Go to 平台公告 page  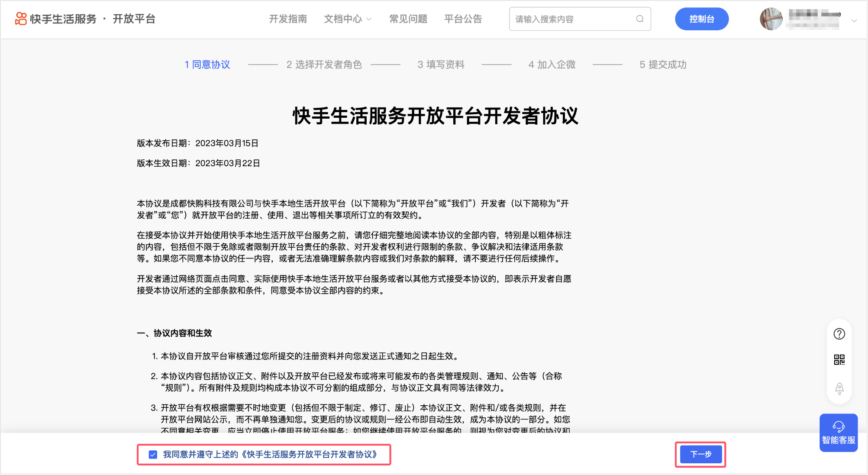coord(463,19)
